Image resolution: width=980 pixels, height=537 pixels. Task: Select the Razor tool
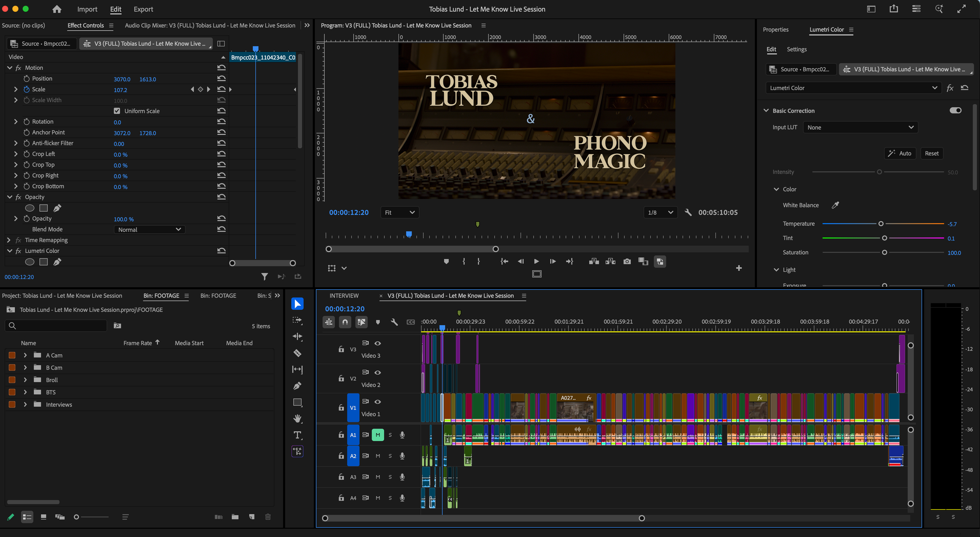point(298,353)
